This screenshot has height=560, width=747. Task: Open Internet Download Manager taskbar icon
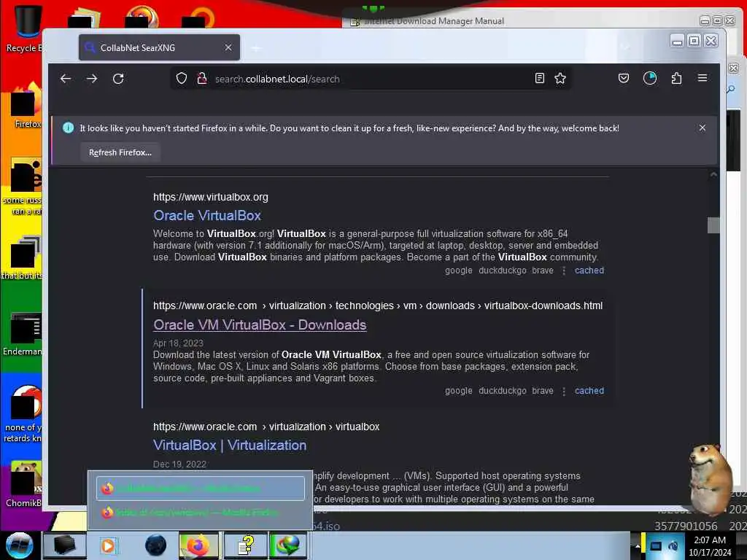point(288,545)
